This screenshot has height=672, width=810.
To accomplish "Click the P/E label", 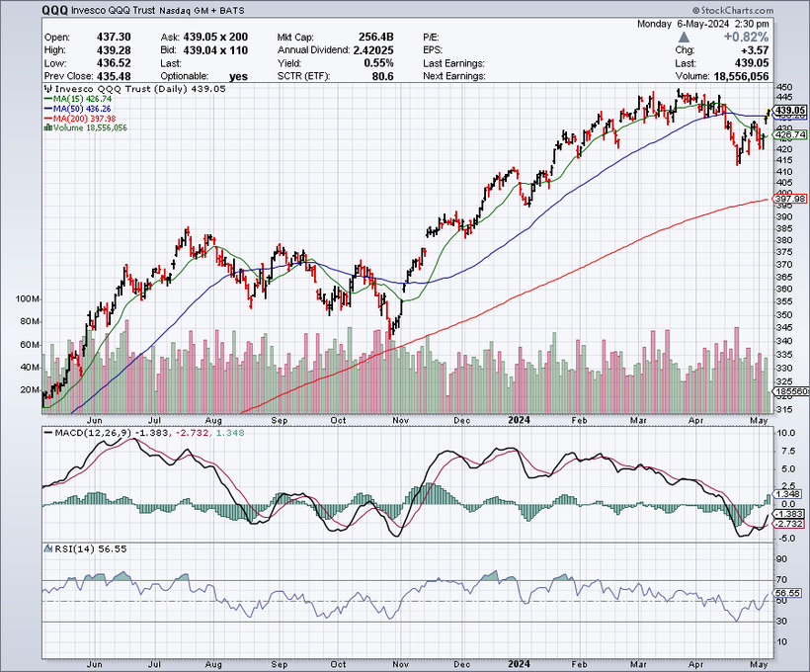I will 431,38.
